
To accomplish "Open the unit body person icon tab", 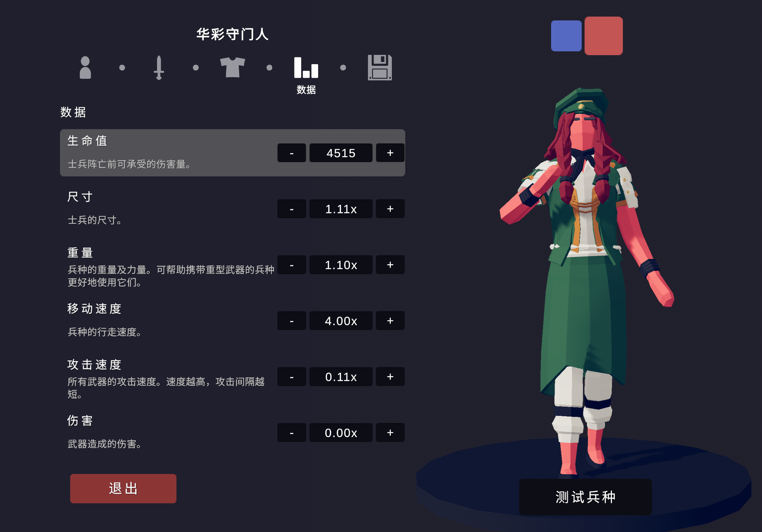I will pos(85,68).
